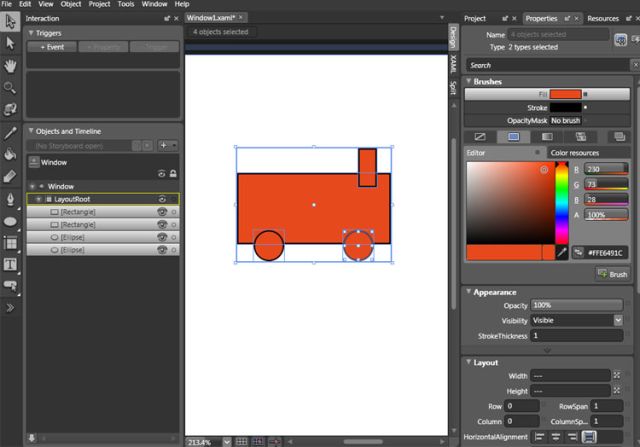640x447 pixels.
Task: Click the Brush resource button
Action: (x=612, y=274)
